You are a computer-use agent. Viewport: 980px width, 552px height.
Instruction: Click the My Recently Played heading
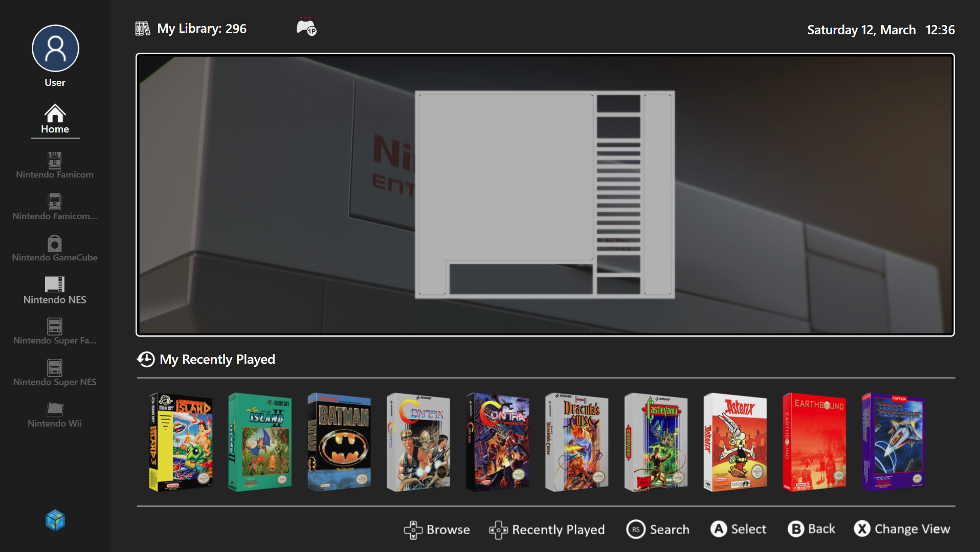(217, 359)
